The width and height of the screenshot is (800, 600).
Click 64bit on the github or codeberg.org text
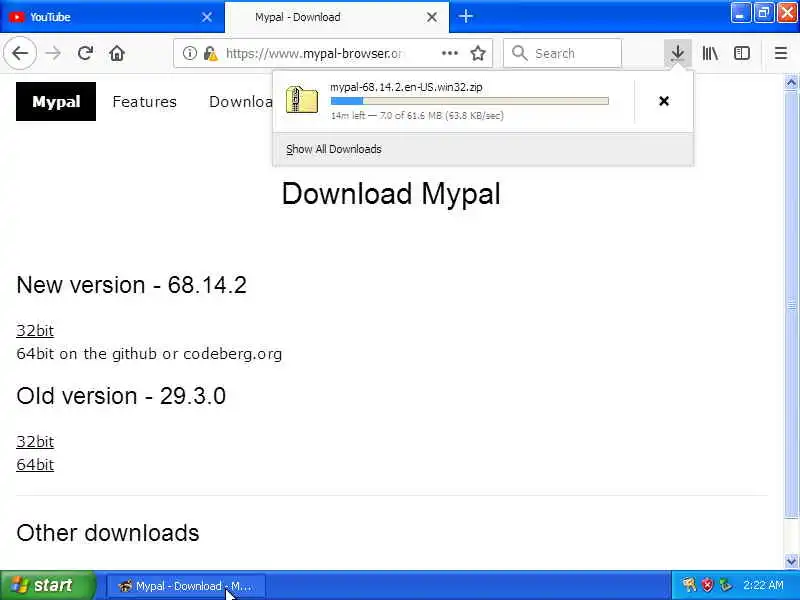click(149, 354)
